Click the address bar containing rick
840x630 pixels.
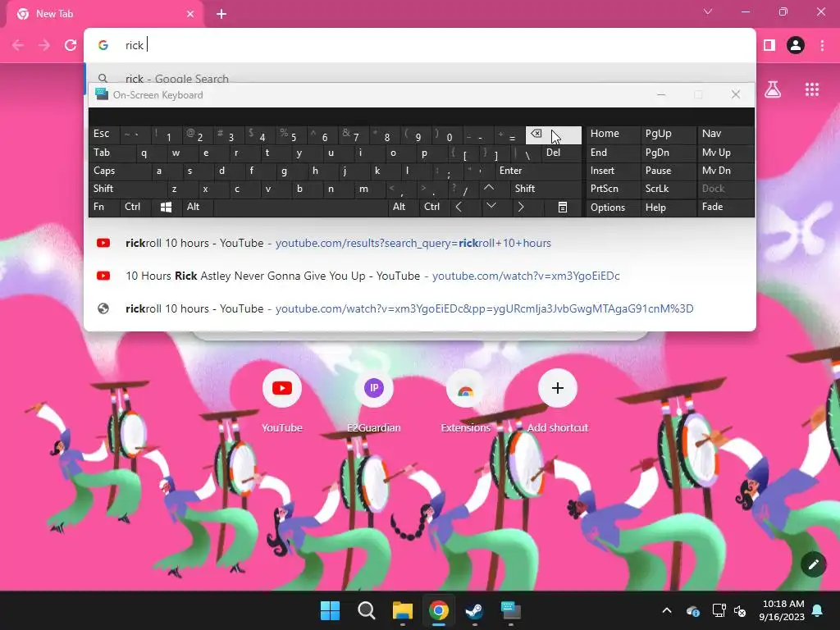(419, 45)
